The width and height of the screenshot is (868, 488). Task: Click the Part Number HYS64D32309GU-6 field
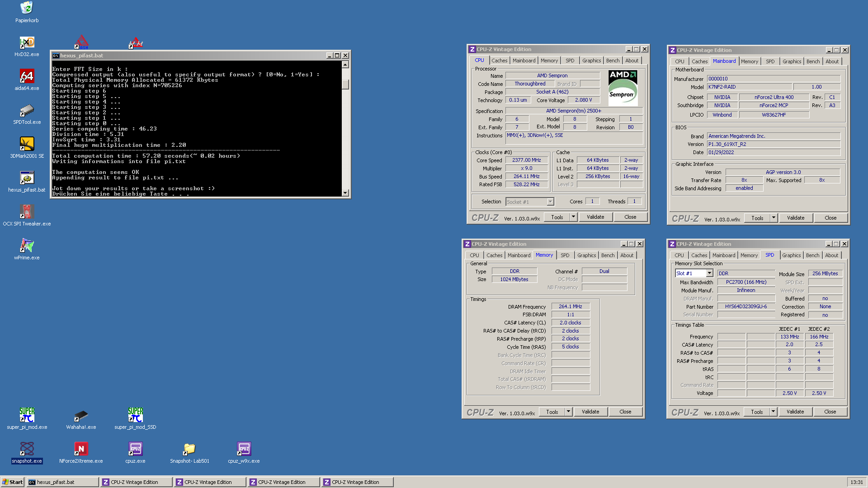click(746, 306)
